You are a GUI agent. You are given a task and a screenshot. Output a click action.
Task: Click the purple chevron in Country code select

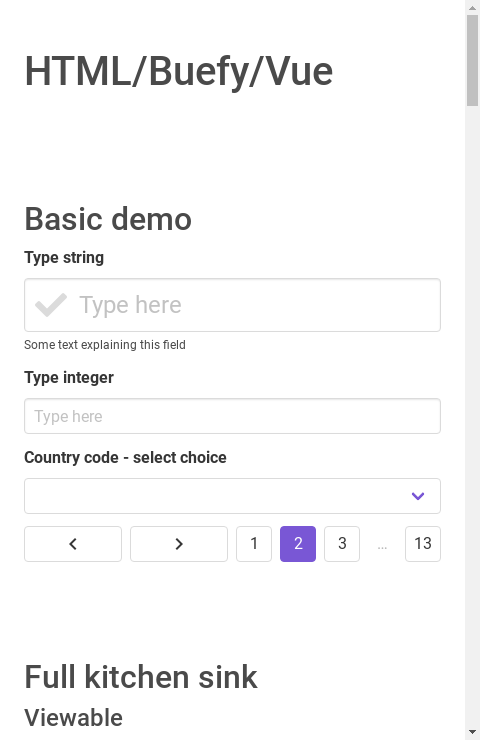coord(418,496)
